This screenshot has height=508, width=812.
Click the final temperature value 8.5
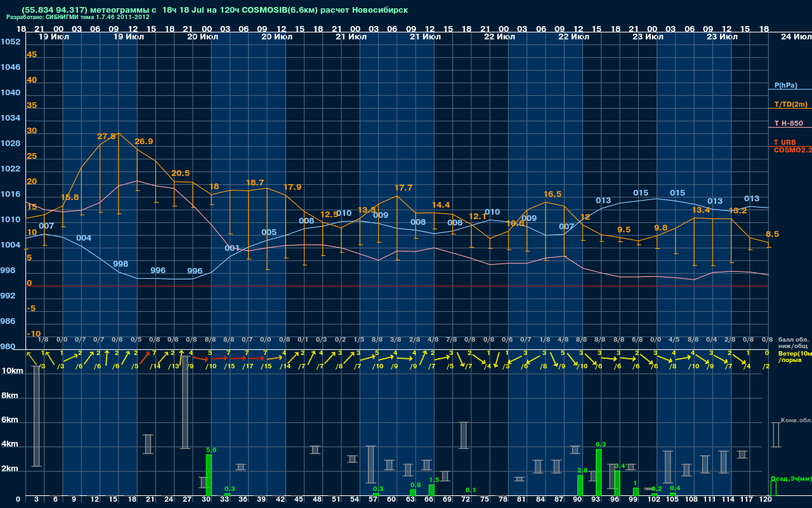pyautogui.click(x=773, y=234)
